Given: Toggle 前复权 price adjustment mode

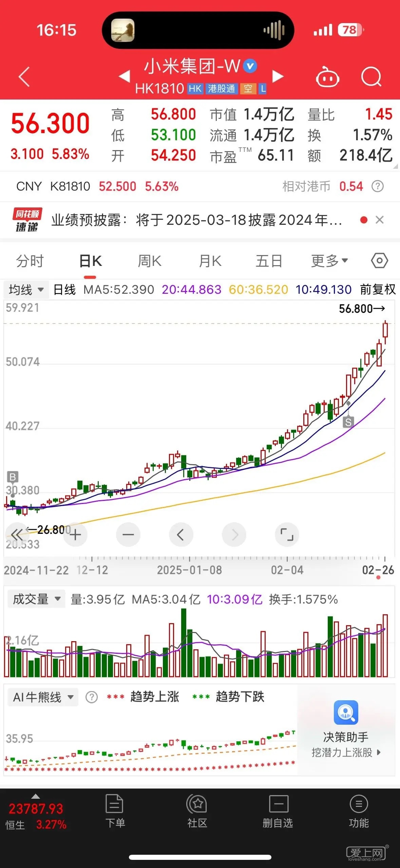Looking at the screenshot, I should pos(378,290).
